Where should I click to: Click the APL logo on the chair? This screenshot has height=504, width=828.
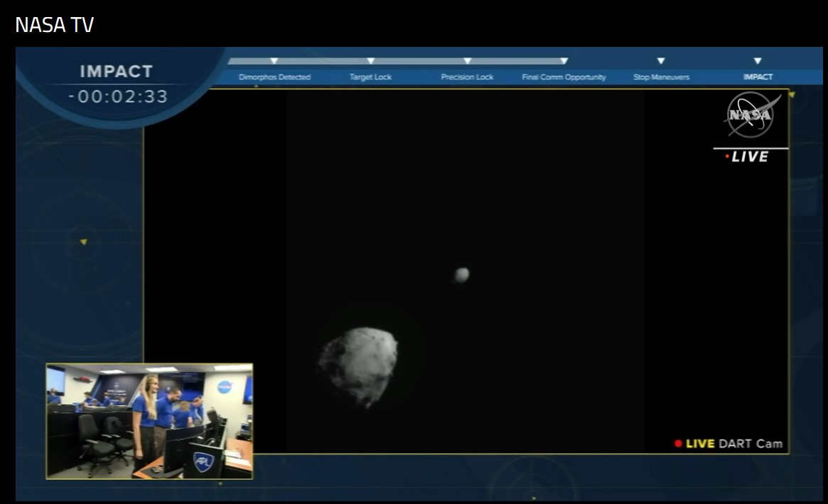(x=203, y=462)
